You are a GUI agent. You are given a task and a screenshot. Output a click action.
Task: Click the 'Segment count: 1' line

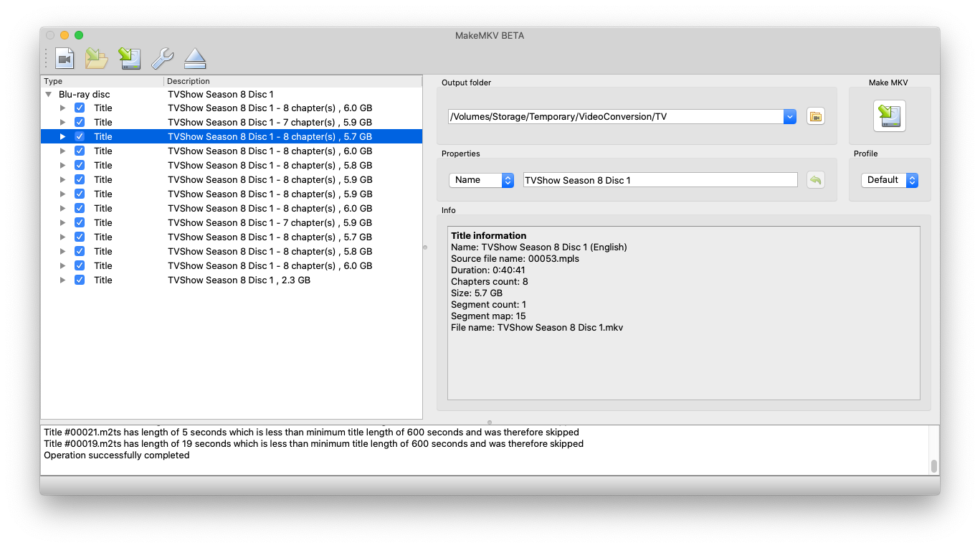point(490,304)
